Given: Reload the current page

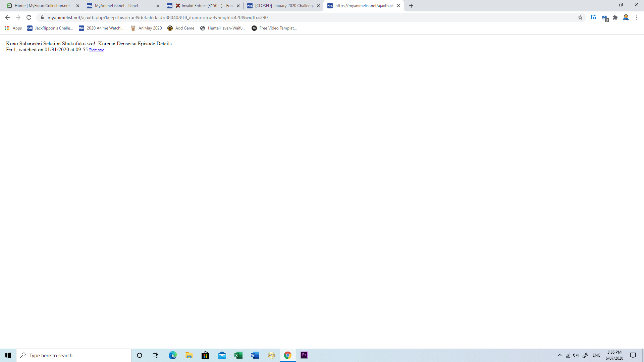Looking at the screenshot, I should pos(29,17).
